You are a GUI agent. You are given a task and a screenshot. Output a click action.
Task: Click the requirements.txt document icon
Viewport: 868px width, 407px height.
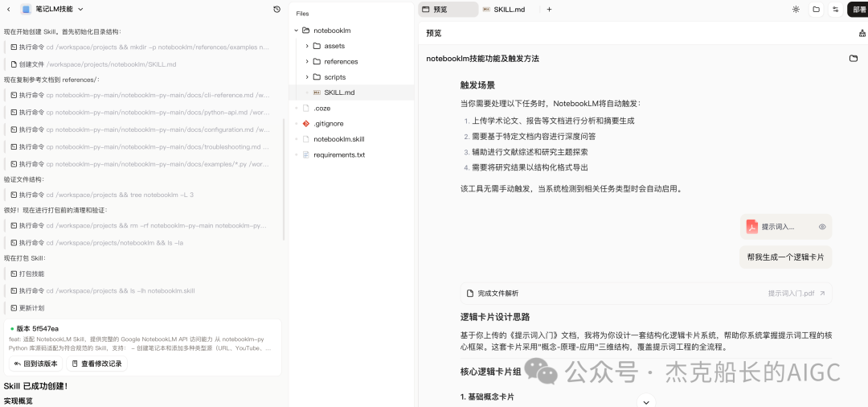[305, 154]
